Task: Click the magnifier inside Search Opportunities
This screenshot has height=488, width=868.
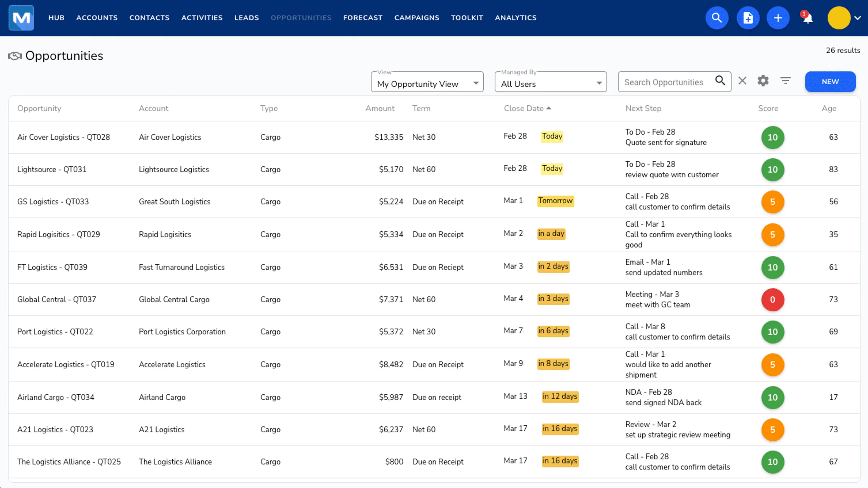Action: tap(720, 81)
